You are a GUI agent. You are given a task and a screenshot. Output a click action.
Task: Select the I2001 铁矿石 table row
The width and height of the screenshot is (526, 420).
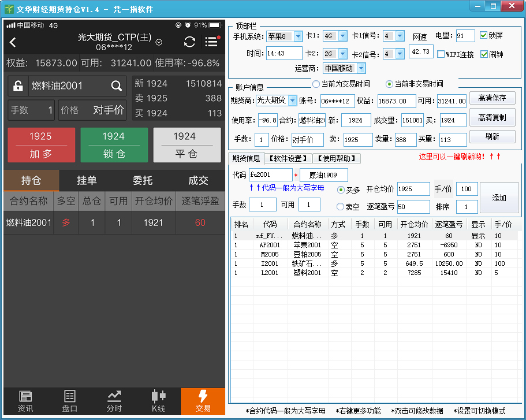click(x=374, y=263)
